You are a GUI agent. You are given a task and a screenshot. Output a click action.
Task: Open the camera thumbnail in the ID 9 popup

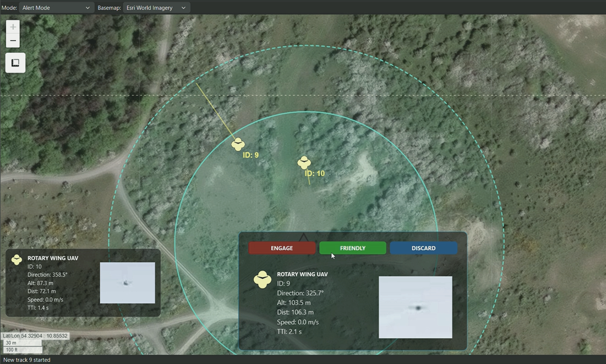416,307
